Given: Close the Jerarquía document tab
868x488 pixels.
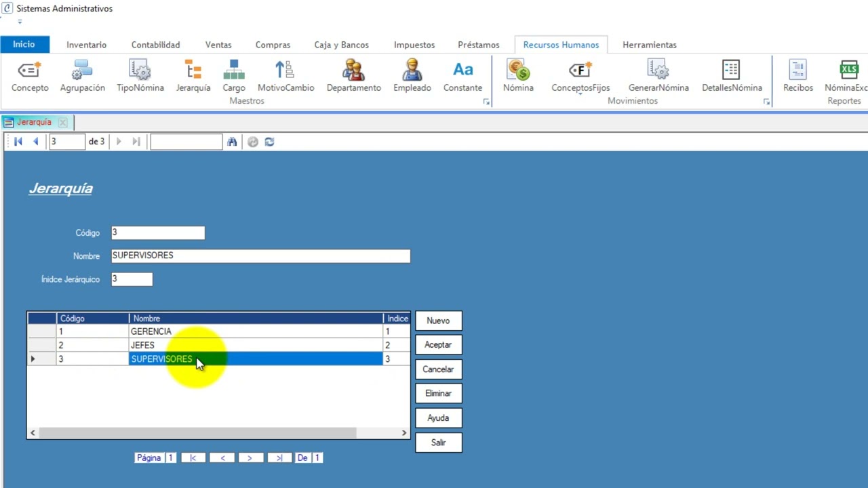Looking at the screenshot, I should click(62, 123).
